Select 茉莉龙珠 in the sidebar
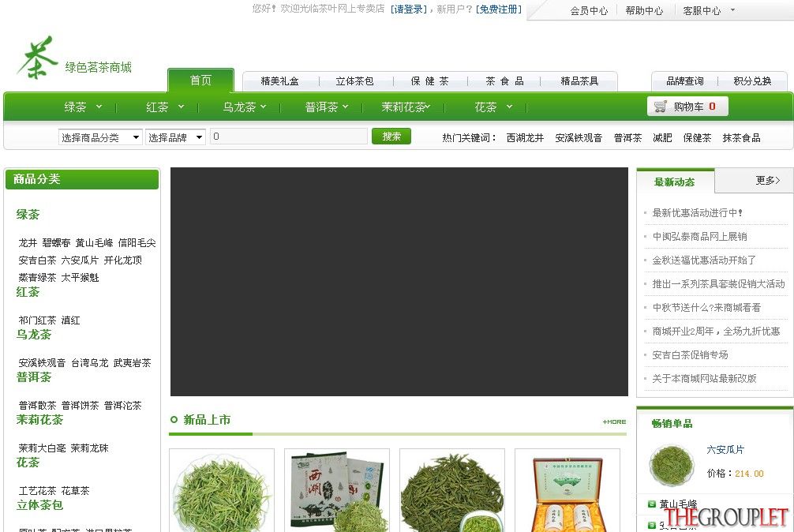Screen dimensions: 794x532 click(x=90, y=448)
